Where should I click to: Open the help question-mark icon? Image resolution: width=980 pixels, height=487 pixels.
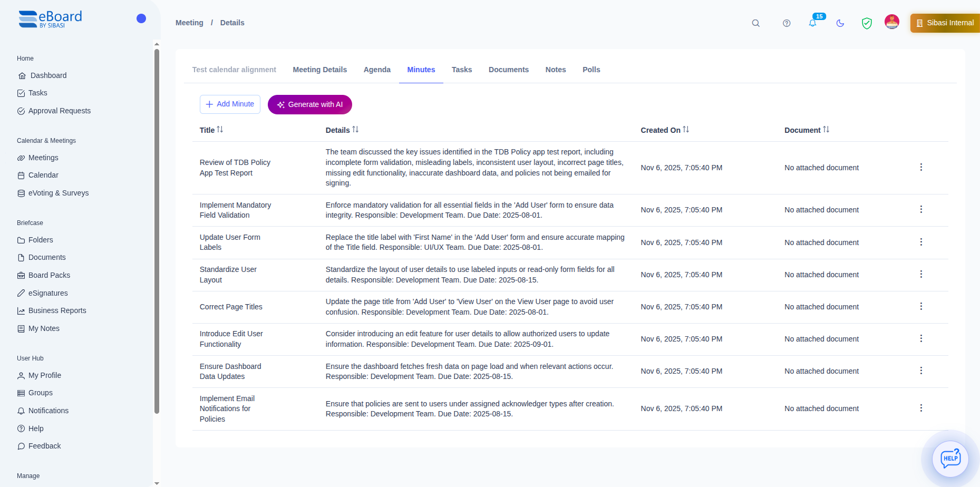coord(786,23)
